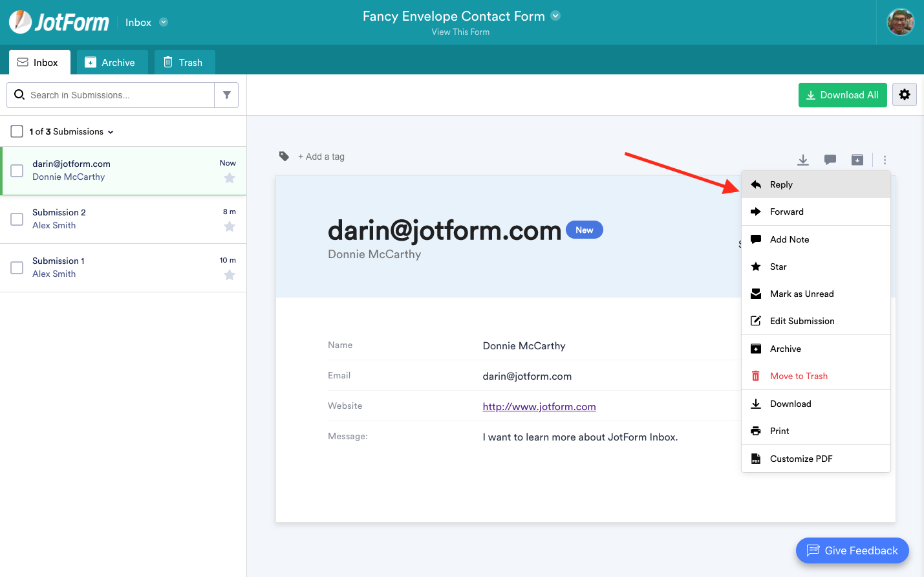Select Archive in the context menu
The height and width of the screenshot is (577, 924).
[x=816, y=349]
